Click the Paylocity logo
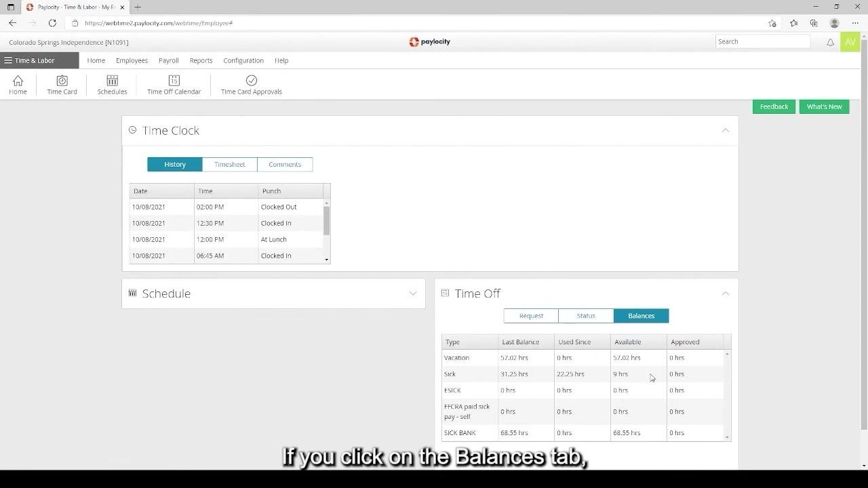The width and height of the screenshot is (868, 488). tap(430, 42)
